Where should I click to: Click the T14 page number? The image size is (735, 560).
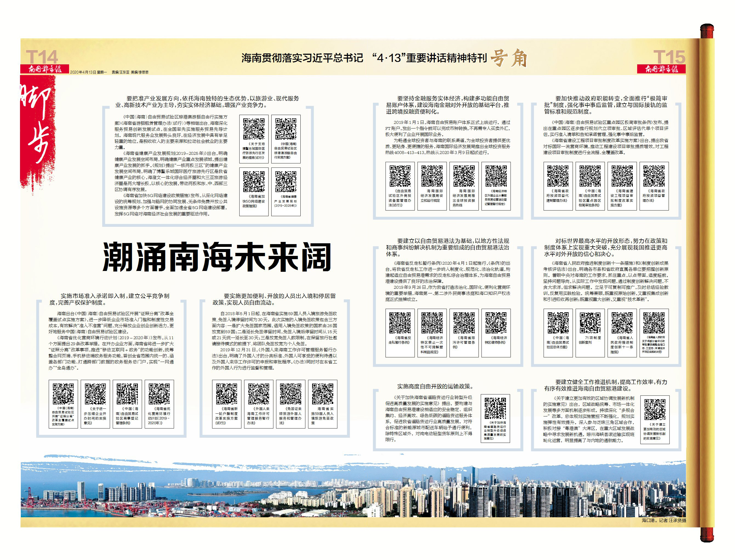[42, 57]
